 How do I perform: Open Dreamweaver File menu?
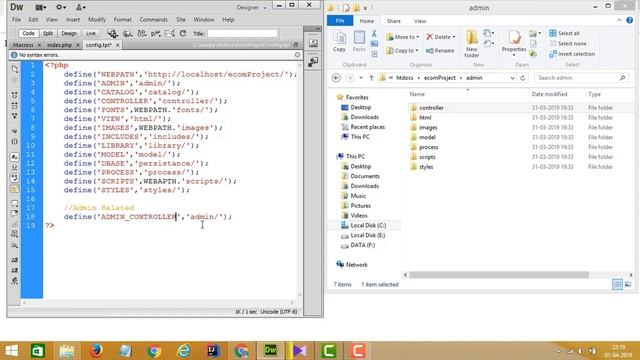[16, 20]
